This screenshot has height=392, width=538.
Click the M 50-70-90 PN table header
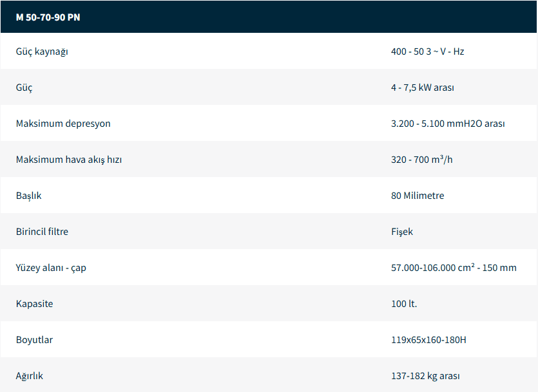(48, 17)
